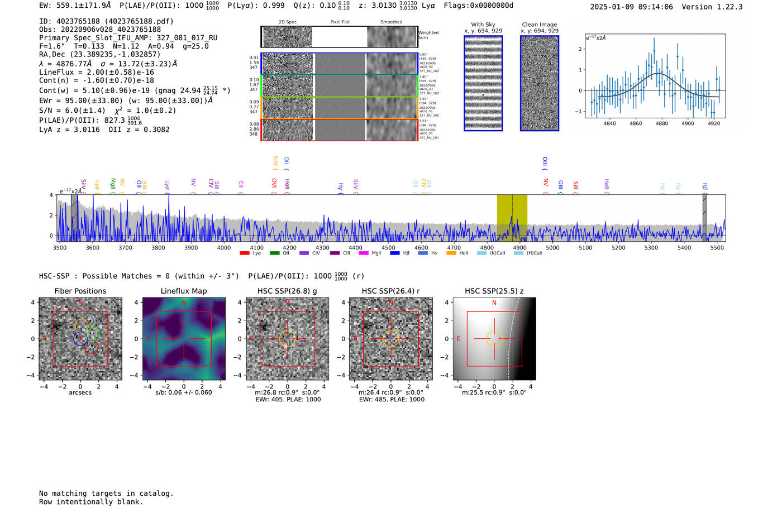
Task: Select the blue-bordered fiber spectrum row
Action: [339, 64]
